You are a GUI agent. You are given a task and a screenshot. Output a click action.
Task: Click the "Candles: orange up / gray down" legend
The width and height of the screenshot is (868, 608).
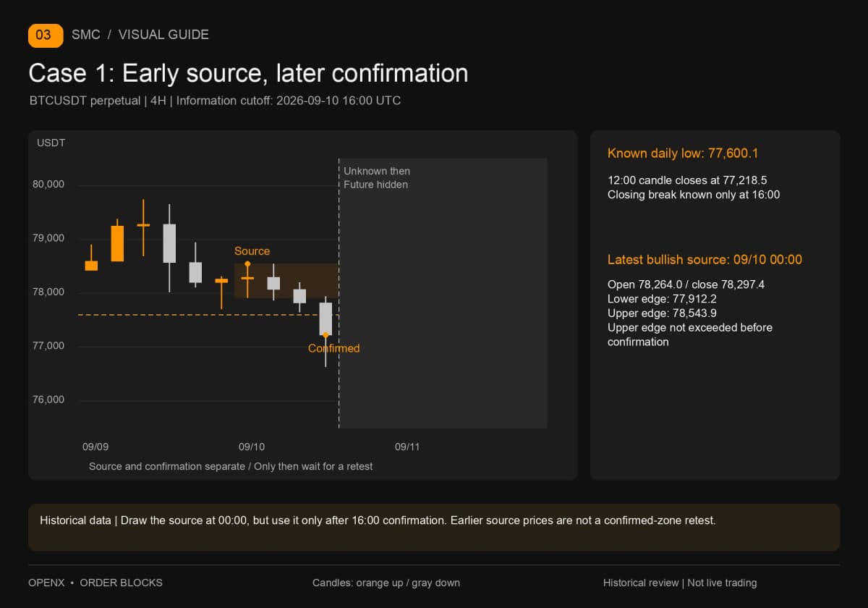pos(386,583)
